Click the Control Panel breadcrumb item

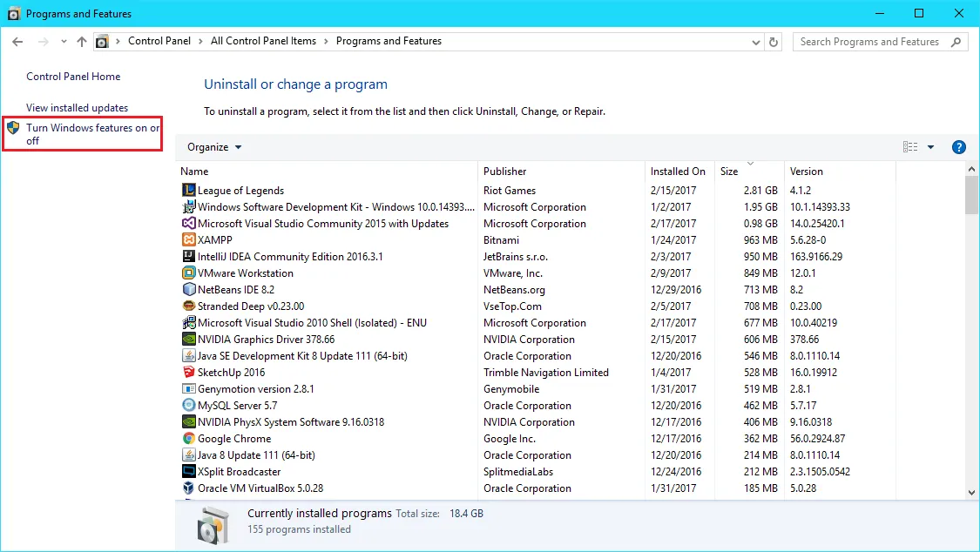(x=159, y=41)
